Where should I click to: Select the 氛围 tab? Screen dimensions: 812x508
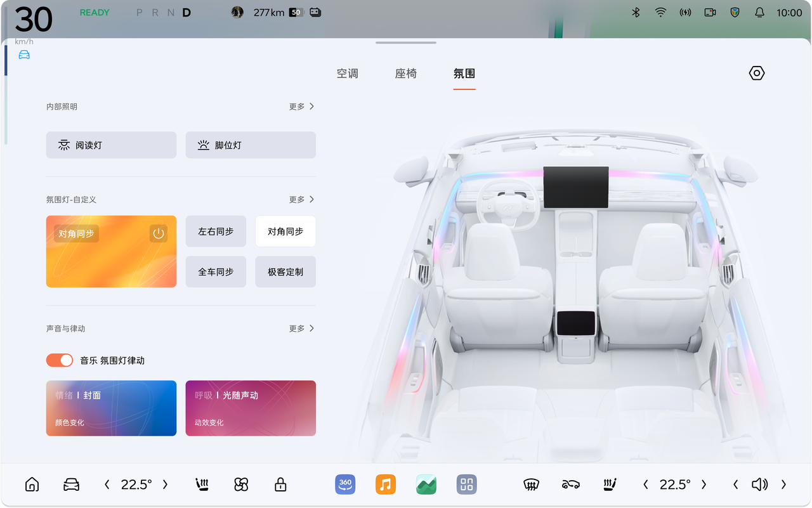[464, 74]
